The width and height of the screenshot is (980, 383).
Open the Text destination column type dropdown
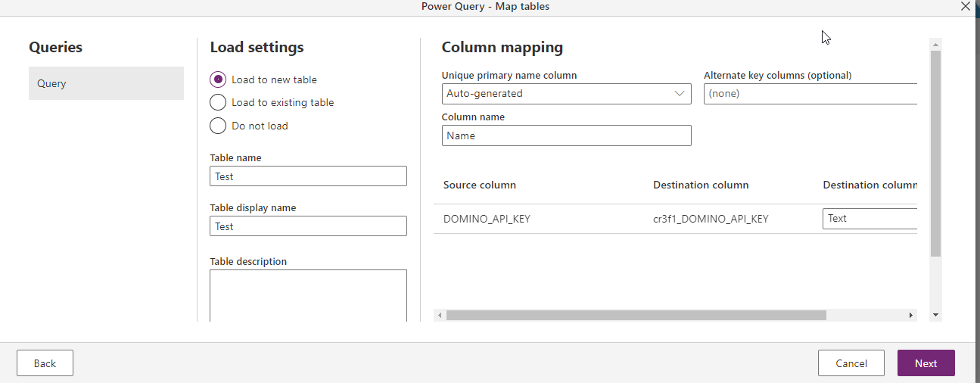click(870, 219)
